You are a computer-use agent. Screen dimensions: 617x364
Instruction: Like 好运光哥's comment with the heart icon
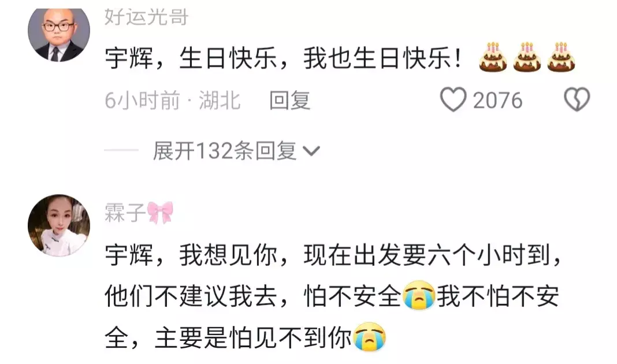click(x=453, y=100)
